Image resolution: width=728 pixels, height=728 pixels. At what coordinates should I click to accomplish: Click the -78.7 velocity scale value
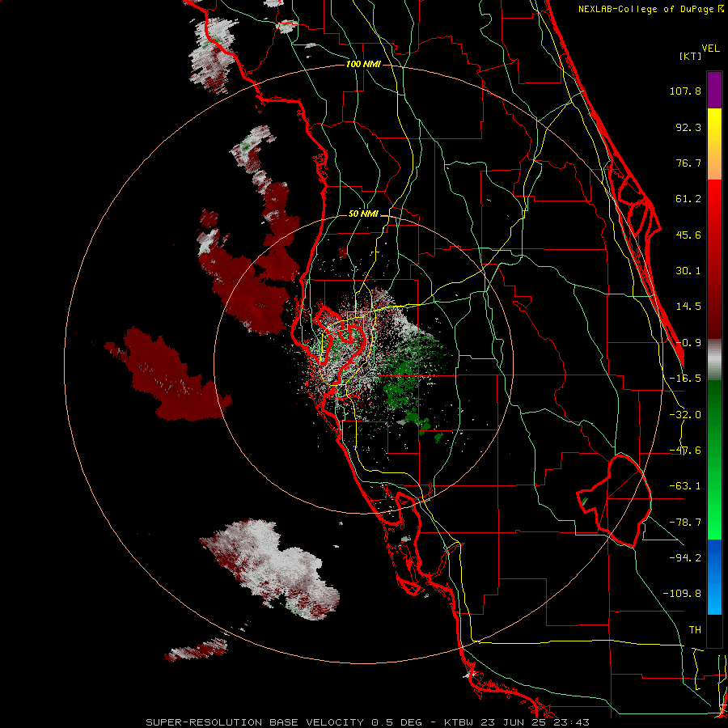[x=685, y=523]
